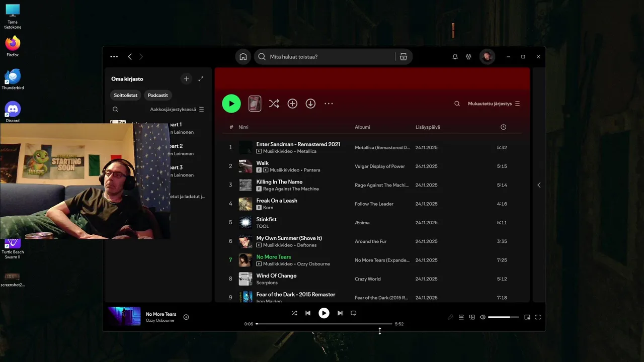Filter the library by Soittolistat

click(x=126, y=95)
